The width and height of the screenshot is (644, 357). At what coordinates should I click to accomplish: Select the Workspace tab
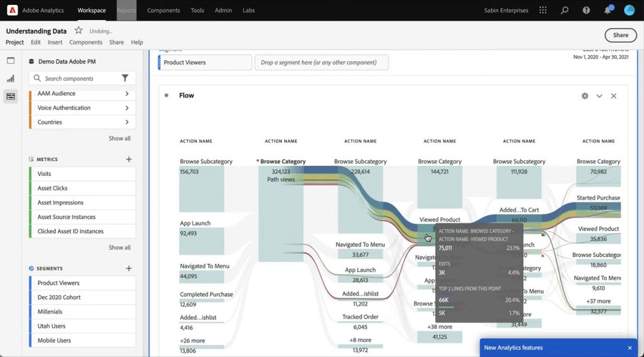(x=92, y=10)
